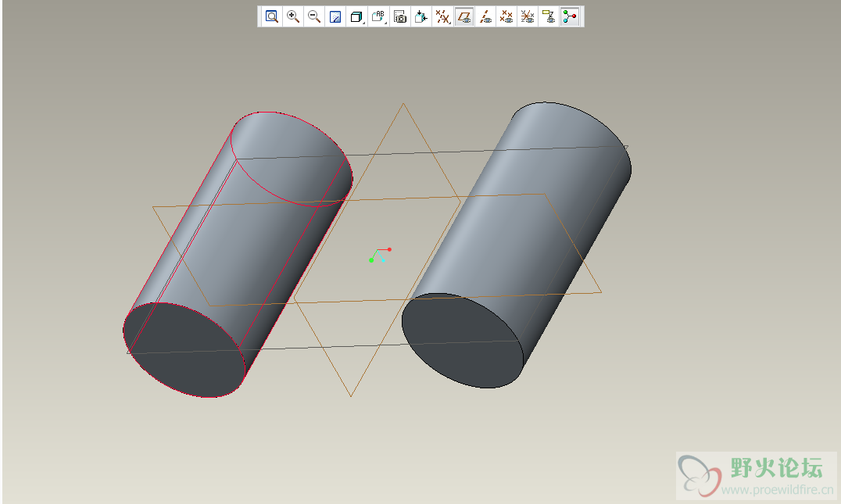Open the Display Style cube dropdown
The height and width of the screenshot is (504, 841).
pos(356,16)
